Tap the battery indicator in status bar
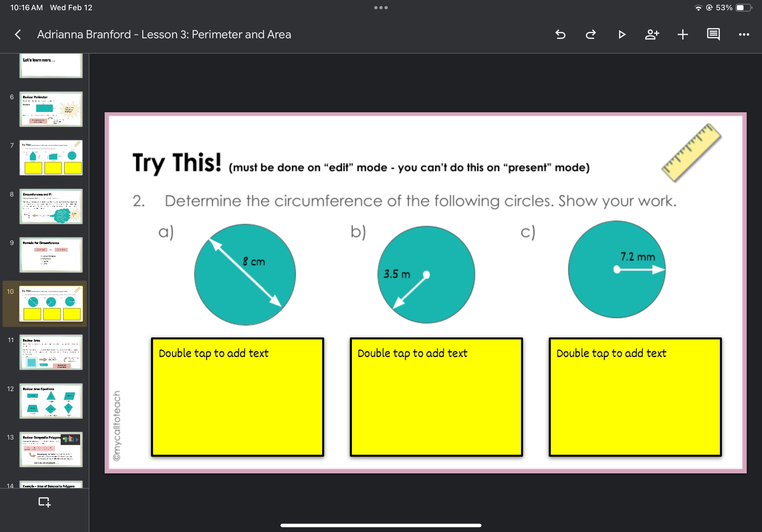Viewport: 762px width, 532px height. click(x=744, y=8)
